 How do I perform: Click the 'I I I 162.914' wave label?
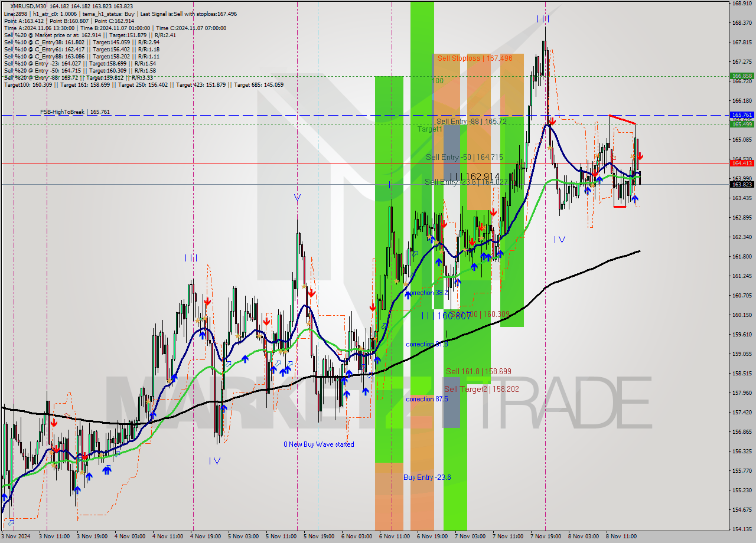point(474,176)
